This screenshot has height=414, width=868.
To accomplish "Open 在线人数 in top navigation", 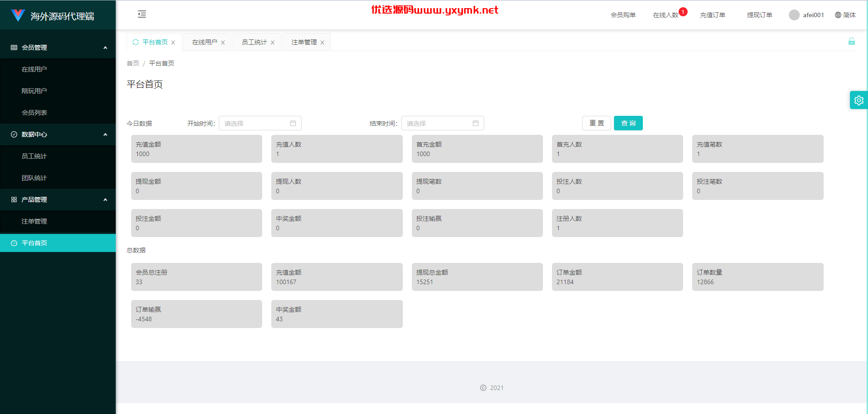I will [665, 15].
